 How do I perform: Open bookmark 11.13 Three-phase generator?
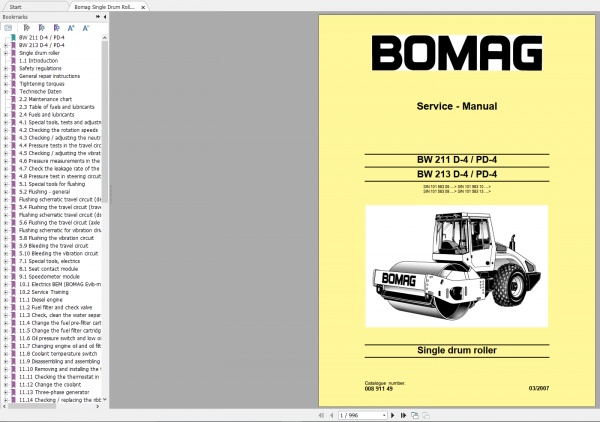pyautogui.click(x=54, y=392)
